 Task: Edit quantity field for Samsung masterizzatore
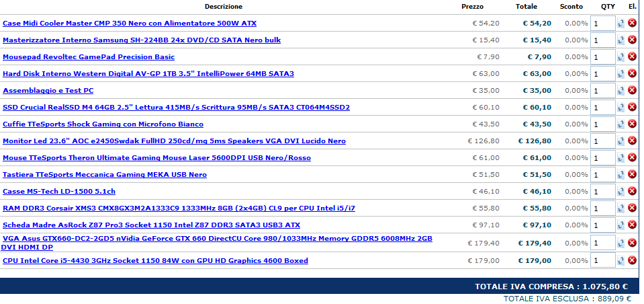pos(603,40)
